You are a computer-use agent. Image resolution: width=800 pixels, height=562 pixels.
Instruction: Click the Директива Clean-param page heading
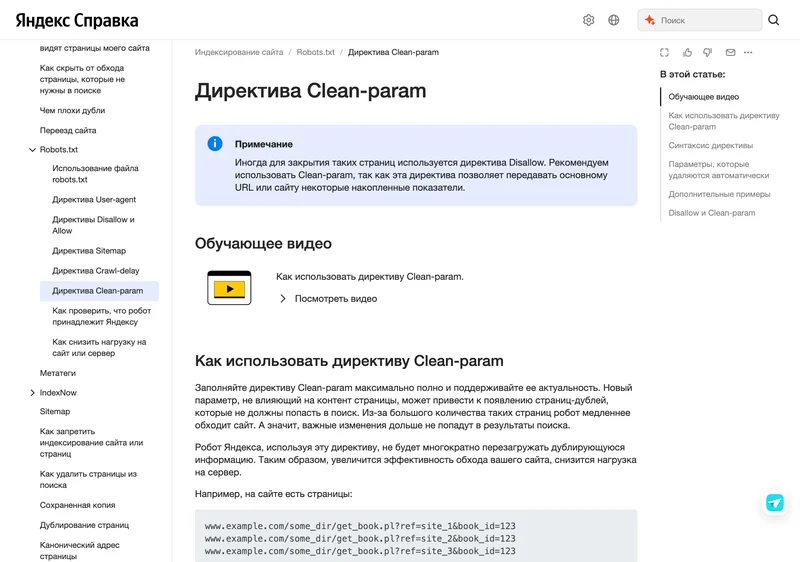coord(310,91)
